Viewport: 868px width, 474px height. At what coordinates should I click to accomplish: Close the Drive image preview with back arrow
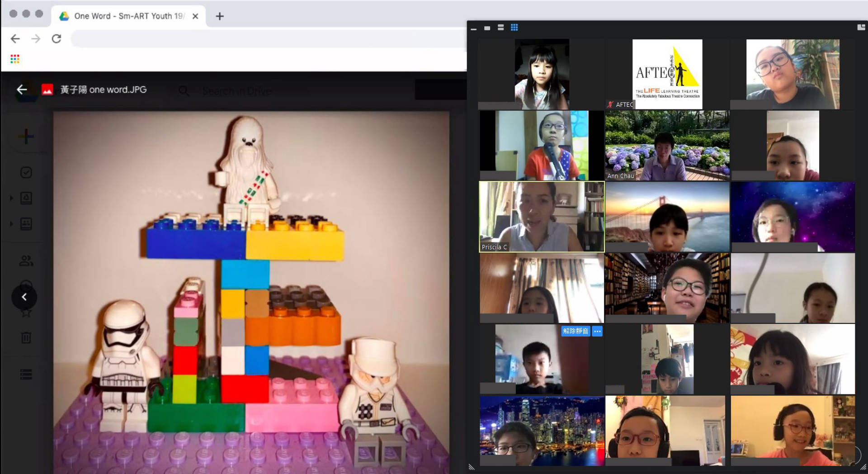pyautogui.click(x=22, y=90)
